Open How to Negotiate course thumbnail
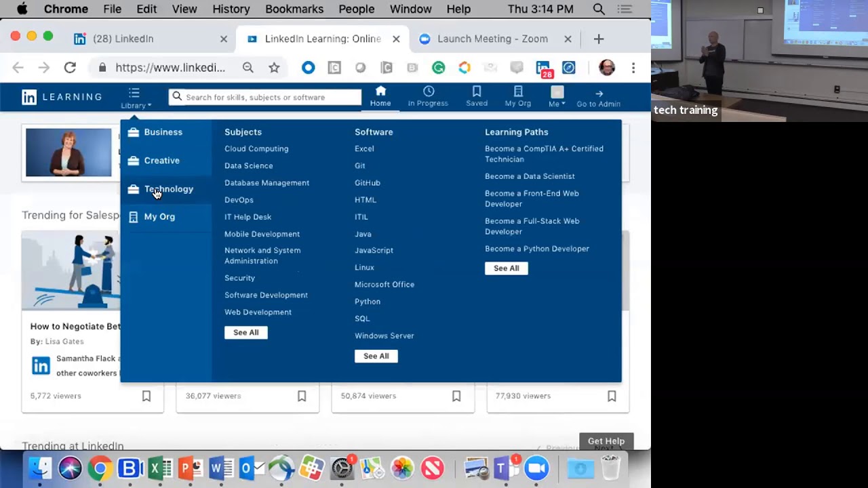This screenshot has width=868, height=488. click(x=71, y=270)
